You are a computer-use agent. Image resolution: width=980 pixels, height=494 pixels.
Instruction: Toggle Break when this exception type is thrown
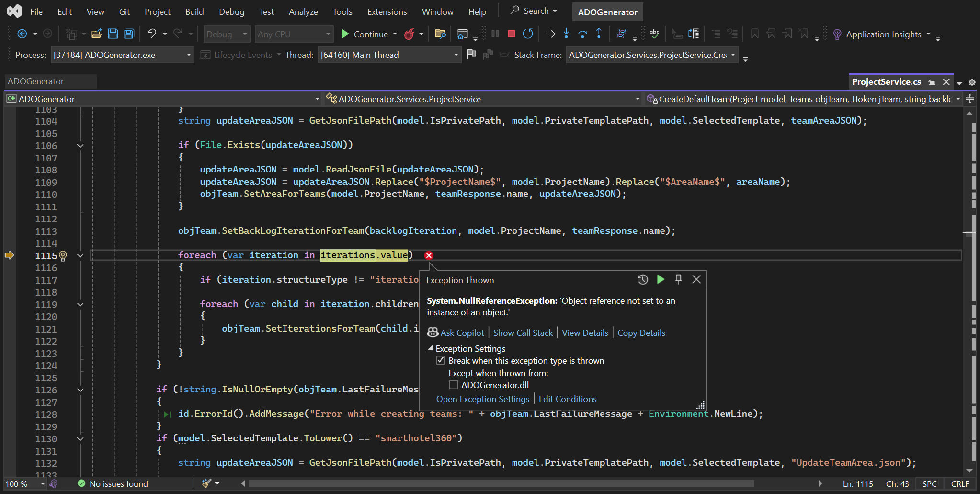(441, 360)
